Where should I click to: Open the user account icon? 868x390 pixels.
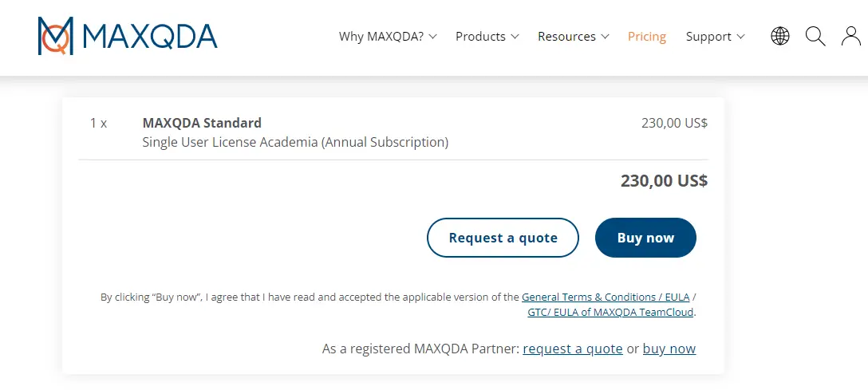[850, 36]
